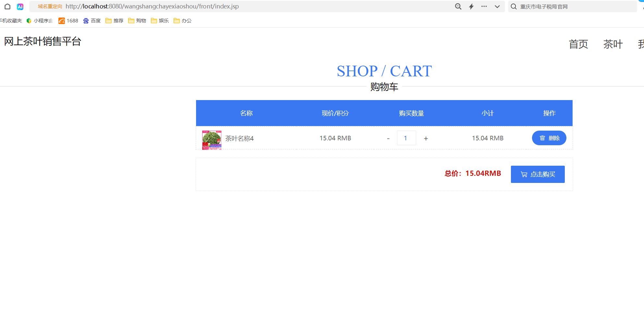Screen dimensions: 644x334
Task: Click the 茶叶名称4 product thumbnail
Action: tap(212, 140)
